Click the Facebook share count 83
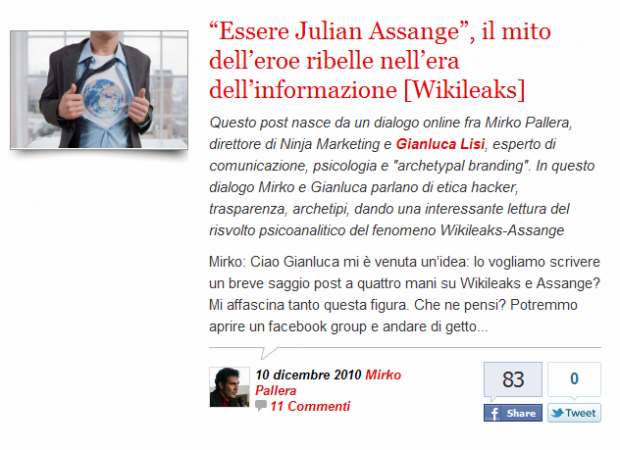This screenshot has width=620, height=450. [x=513, y=380]
